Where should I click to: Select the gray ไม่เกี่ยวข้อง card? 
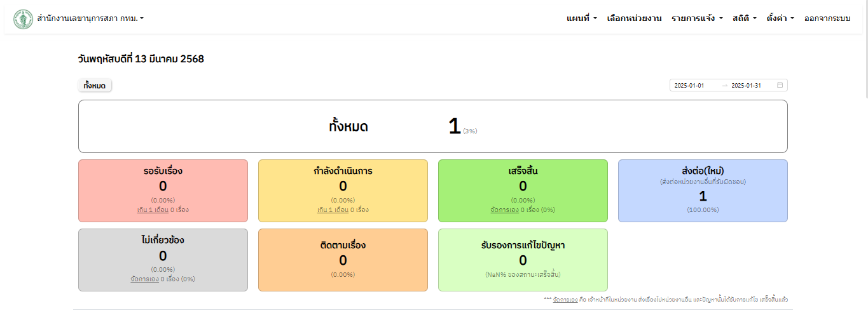point(163,260)
